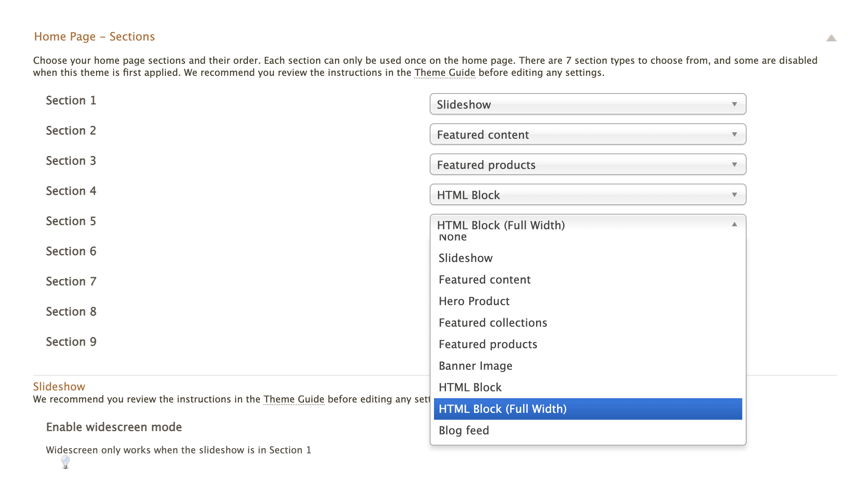Pick the Banner Image option
Screen dimensions: 868x493
475,366
